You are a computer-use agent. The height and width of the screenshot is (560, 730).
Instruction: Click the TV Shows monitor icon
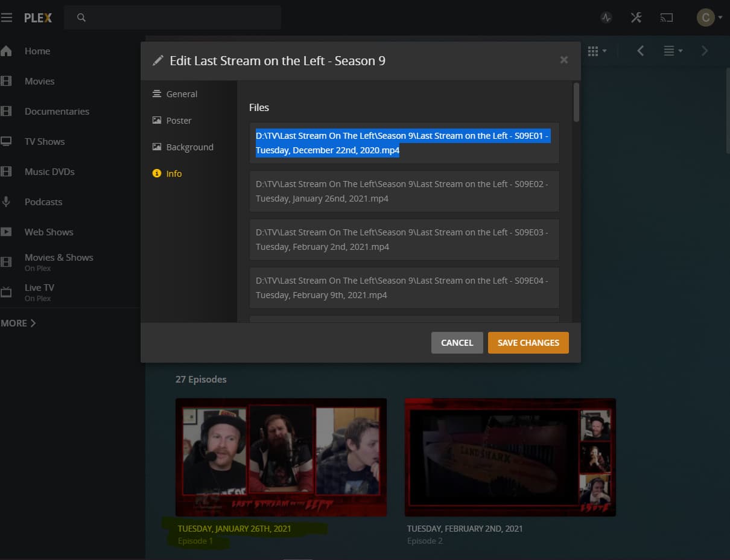coord(6,141)
